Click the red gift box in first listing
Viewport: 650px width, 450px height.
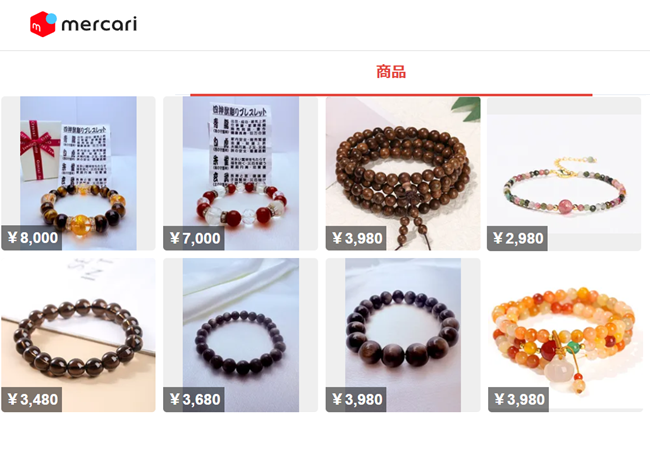coord(40,150)
